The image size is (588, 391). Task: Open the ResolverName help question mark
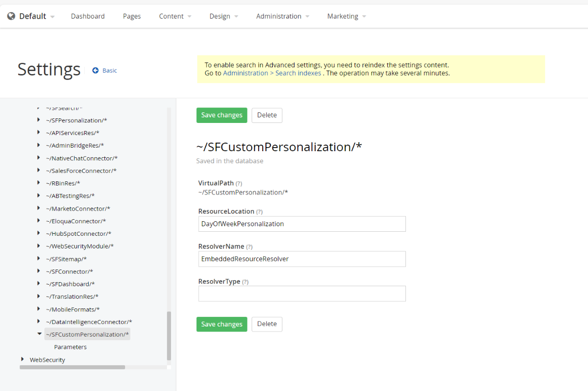coord(250,247)
